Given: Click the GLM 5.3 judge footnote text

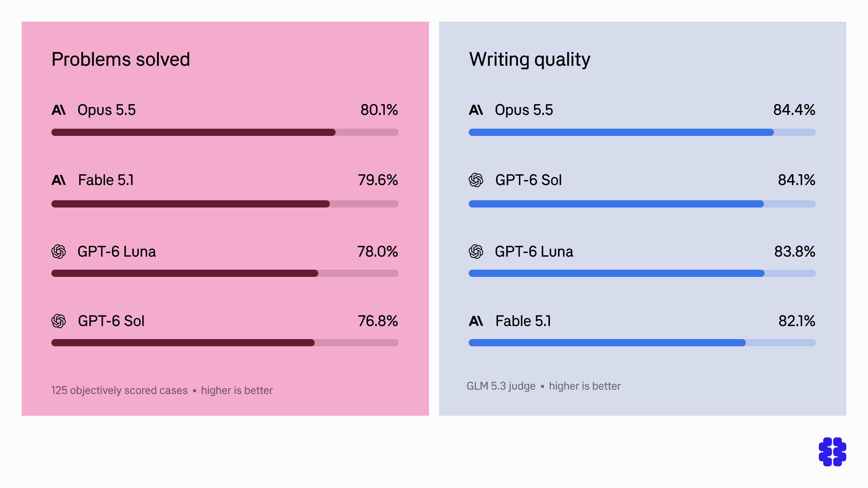Looking at the screenshot, I should pos(501,386).
